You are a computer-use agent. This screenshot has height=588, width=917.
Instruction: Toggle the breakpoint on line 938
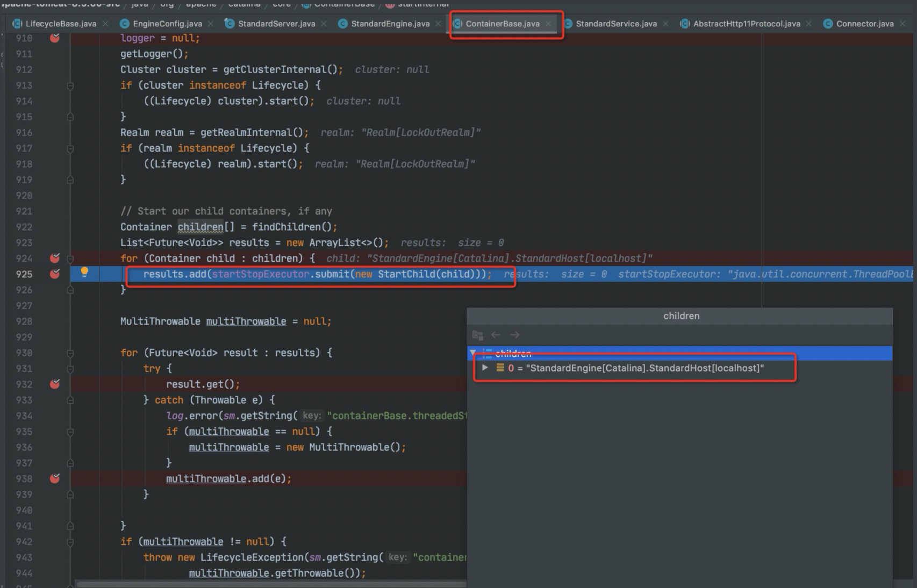click(x=55, y=478)
